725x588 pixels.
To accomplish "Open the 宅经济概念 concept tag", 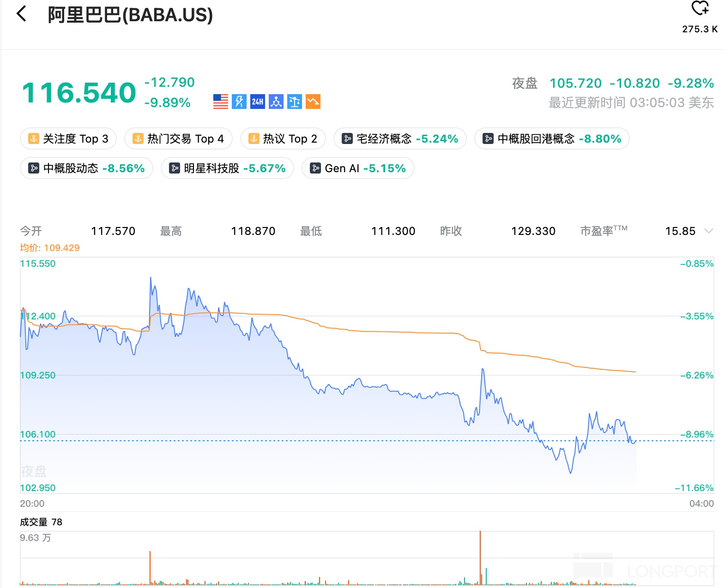I will click(400, 139).
